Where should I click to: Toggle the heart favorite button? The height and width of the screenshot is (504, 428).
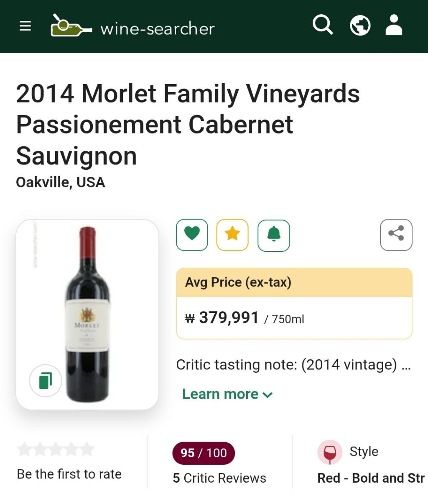point(192,235)
